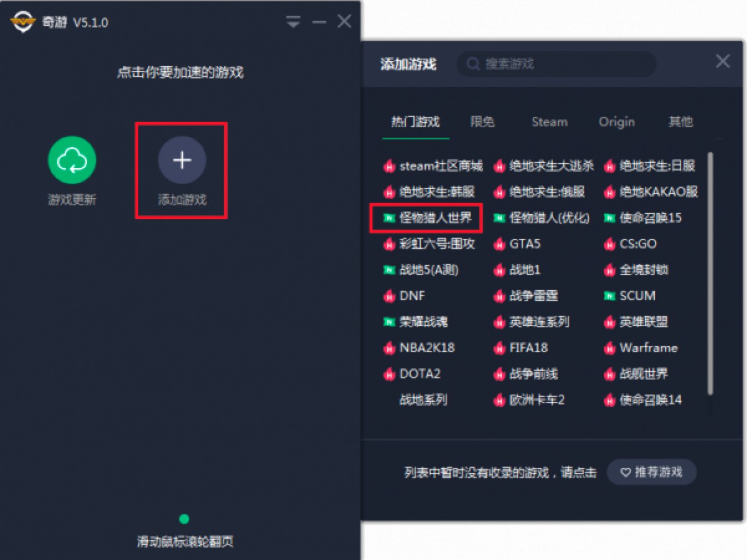
Task: Click the green game update cloud icon
Action: (72, 160)
